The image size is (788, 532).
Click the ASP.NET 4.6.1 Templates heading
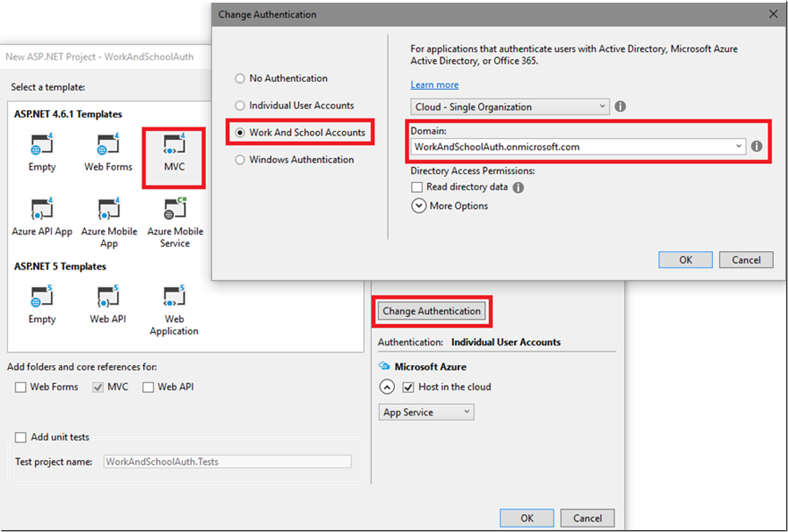68,114
